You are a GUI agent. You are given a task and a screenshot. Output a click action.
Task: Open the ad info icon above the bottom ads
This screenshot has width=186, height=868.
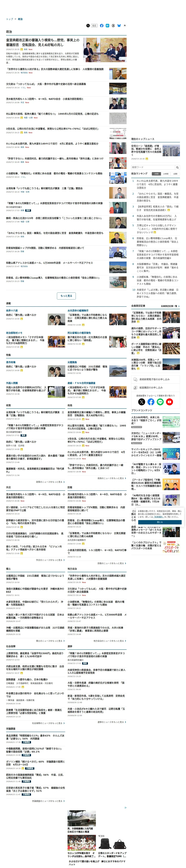pos(126,807)
